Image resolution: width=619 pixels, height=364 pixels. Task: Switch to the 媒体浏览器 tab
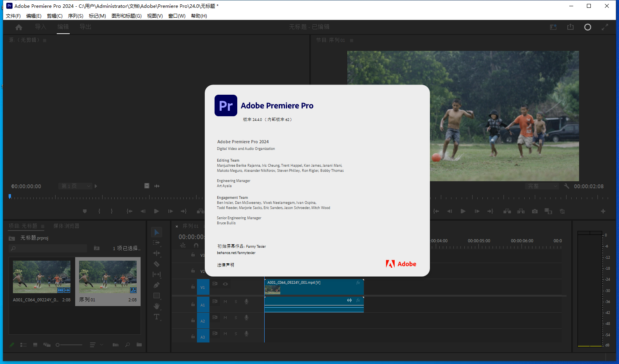pyautogui.click(x=66, y=226)
